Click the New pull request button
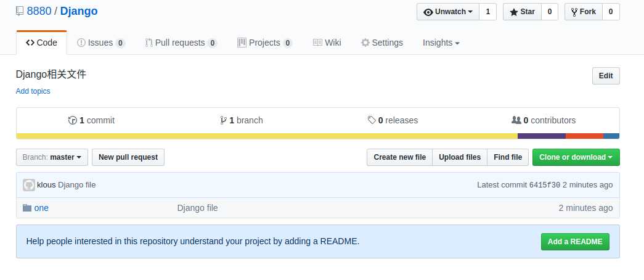 point(128,157)
